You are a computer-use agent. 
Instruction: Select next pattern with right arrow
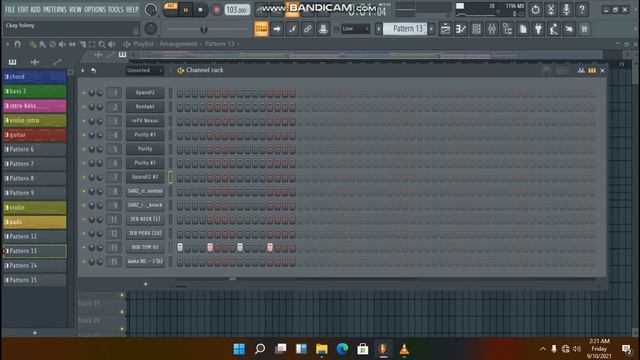click(x=431, y=29)
